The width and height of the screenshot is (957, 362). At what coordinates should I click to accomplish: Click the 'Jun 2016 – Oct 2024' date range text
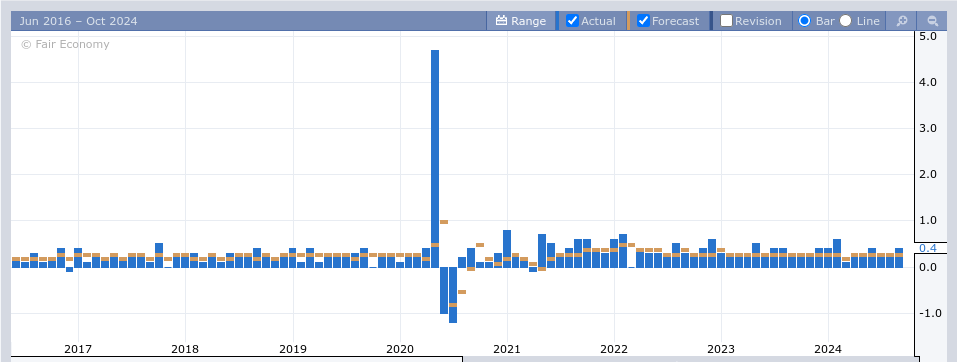point(78,21)
